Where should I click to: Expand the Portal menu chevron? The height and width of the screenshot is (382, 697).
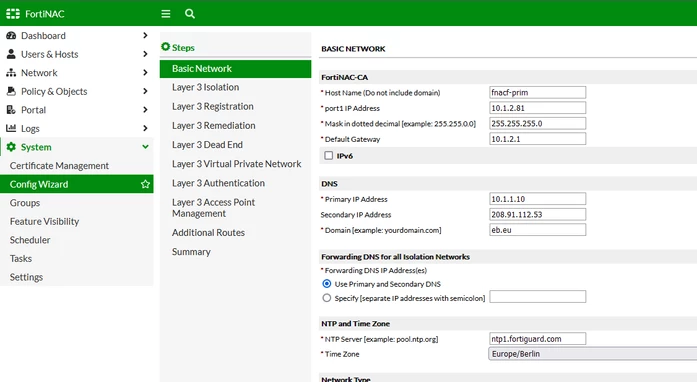145,109
